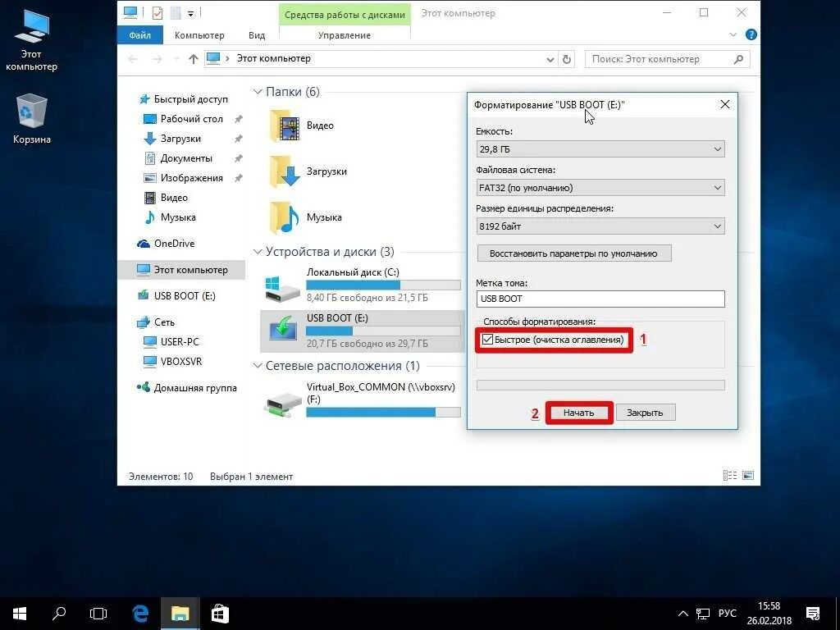Select Быстрый доступ in sidebar
Screen dimensions: 840x630
[183, 99]
